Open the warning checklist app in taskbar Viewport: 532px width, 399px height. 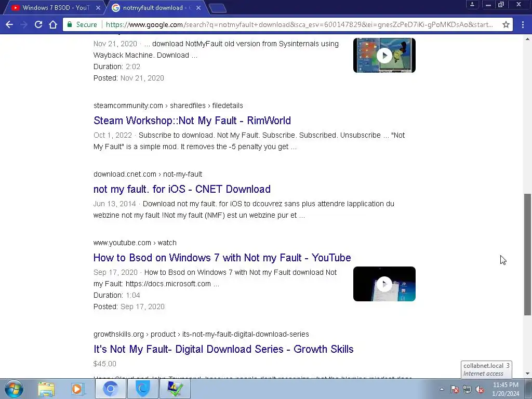coord(175,389)
